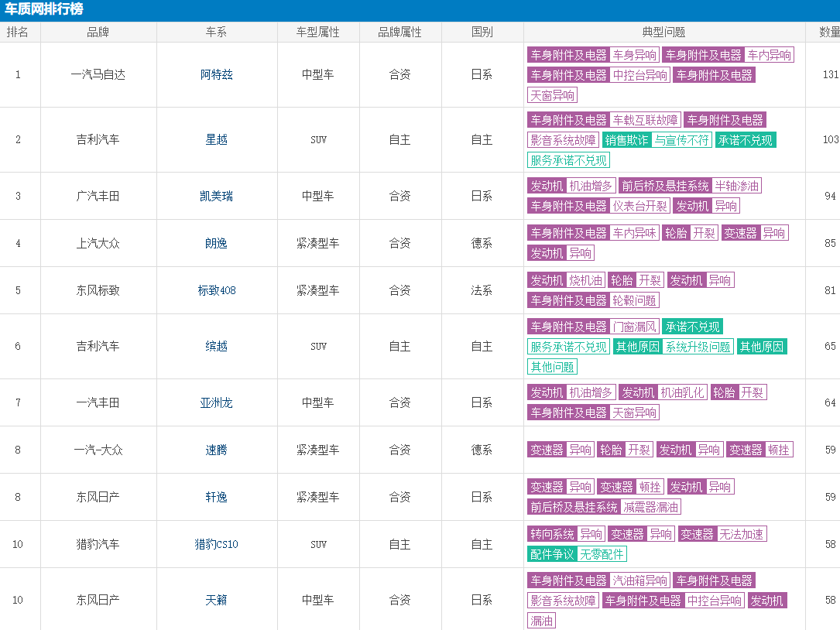Click the 与宣传不符 tag
Screen dimensions: 840x630
coord(682,140)
